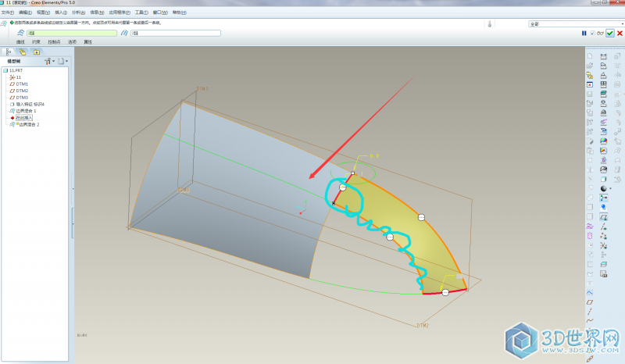This screenshot has width=625, height=364.
Task: Click the rainbow shaded curvature analysis icon
Action: click(603, 141)
